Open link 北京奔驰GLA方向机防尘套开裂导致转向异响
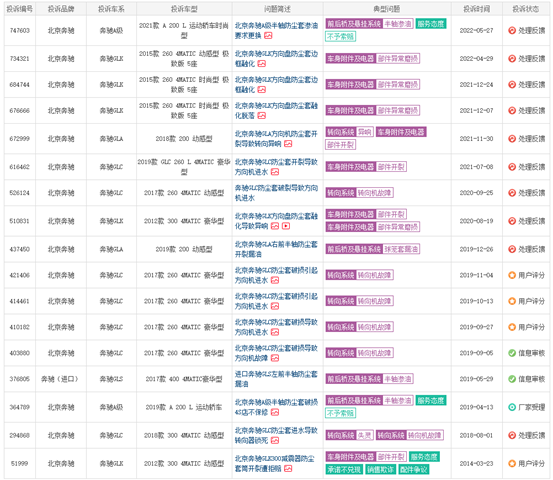 point(276,139)
